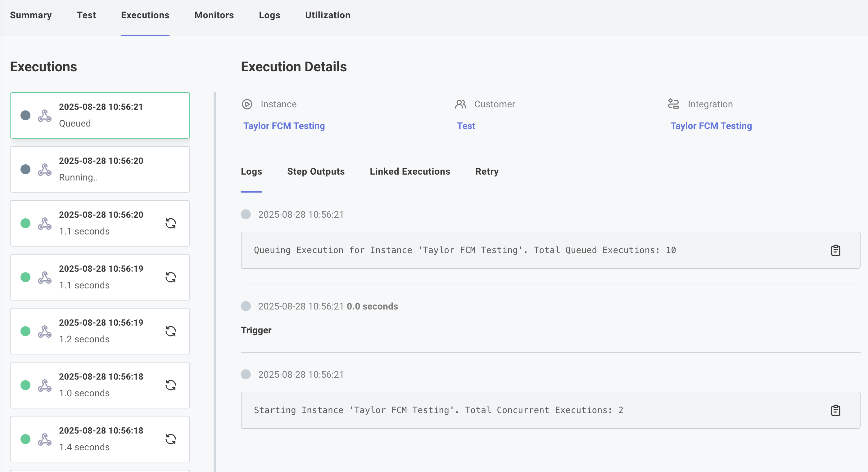This screenshot has width=868, height=472.
Task: Select the Running execution from 10:56:20
Action: (100, 169)
